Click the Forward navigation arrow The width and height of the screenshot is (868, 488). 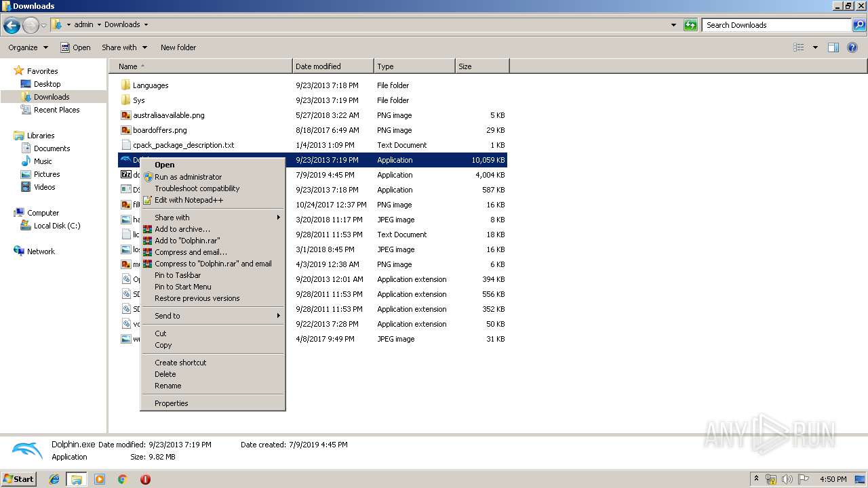[x=31, y=26]
